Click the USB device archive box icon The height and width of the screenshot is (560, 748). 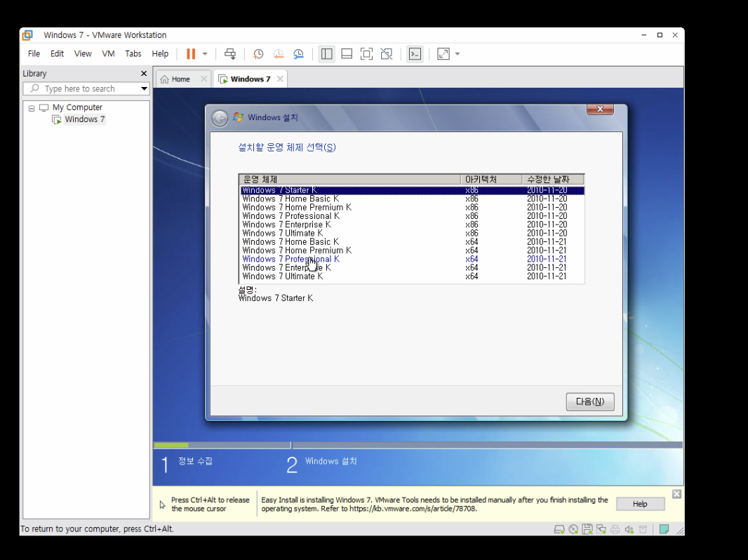click(643, 529)
